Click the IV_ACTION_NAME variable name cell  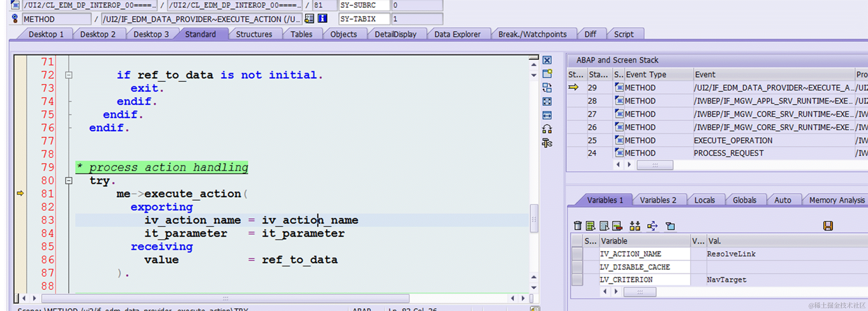[645, 254]
